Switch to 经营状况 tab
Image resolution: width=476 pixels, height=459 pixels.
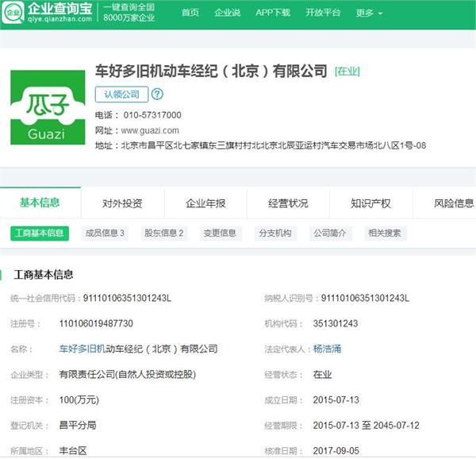click(288, 203)
